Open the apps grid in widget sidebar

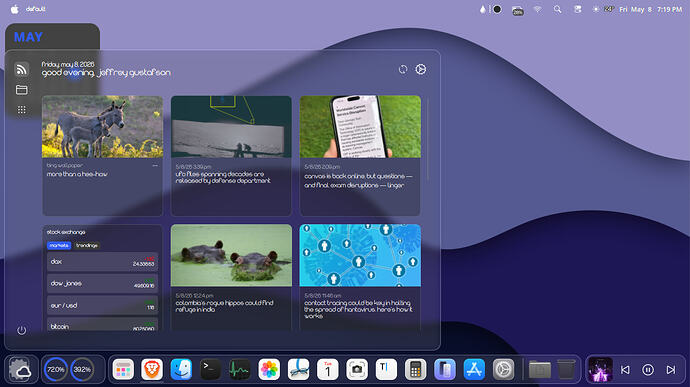tap(22, 110)
